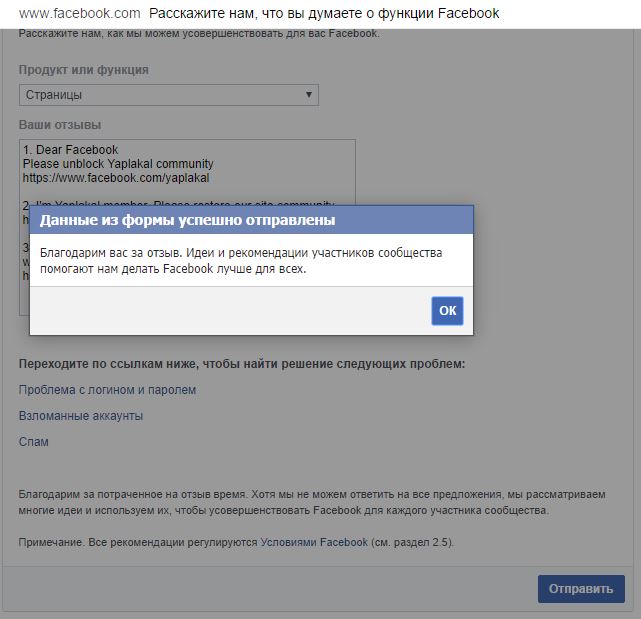Click Please unblock Yaplakal community line
Image resolution: width=641 pixels, height=619 pixels.
pos(118,164)
